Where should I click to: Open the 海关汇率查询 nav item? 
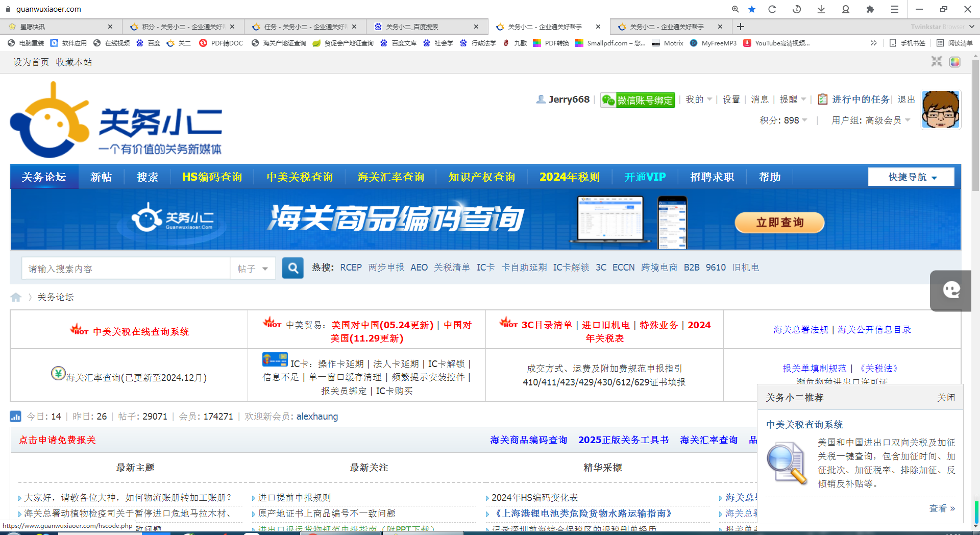(391, 177)
